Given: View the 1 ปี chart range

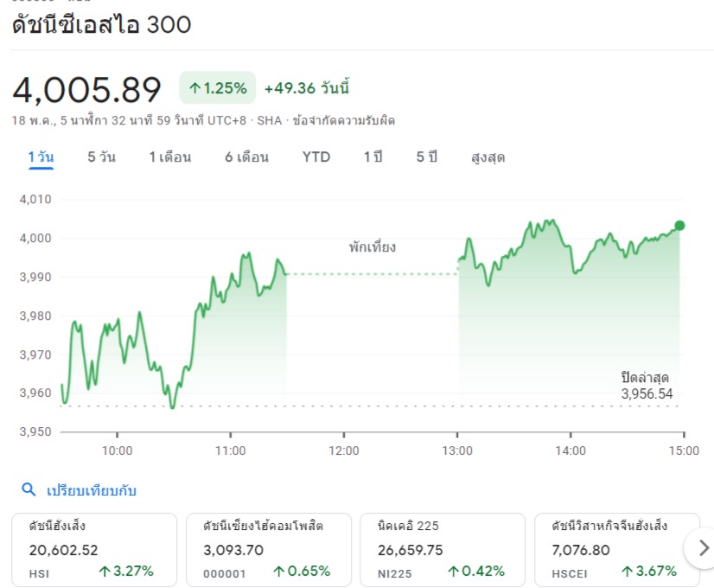Looking at the screenshot, I should point(373,157).
